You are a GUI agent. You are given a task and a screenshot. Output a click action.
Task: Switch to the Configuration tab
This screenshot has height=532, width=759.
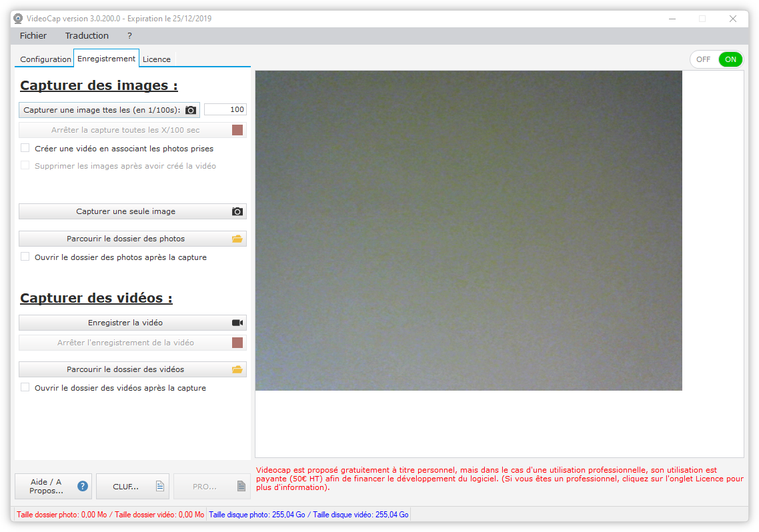pos(45,59)
